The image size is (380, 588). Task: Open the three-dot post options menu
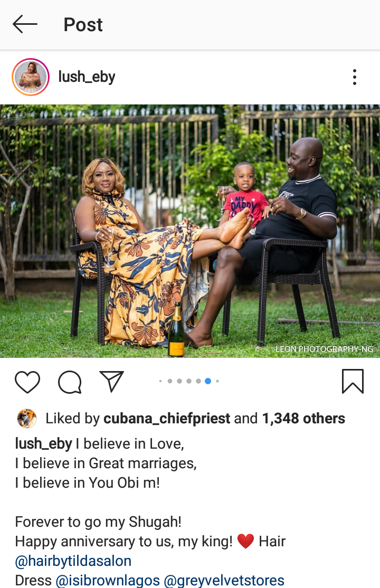pos(355,77)
